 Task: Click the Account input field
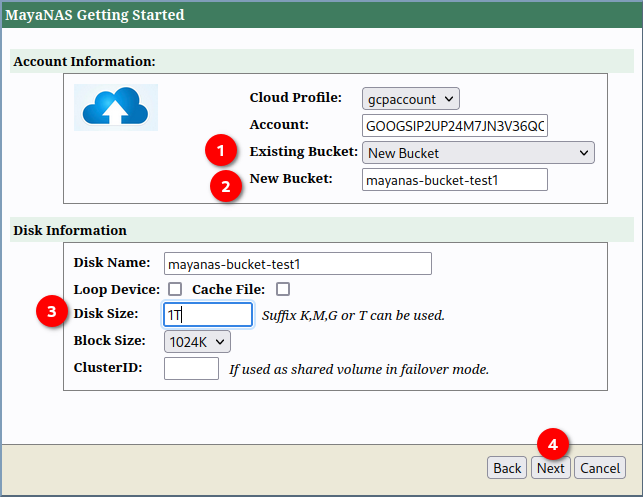tap(455, 126)
